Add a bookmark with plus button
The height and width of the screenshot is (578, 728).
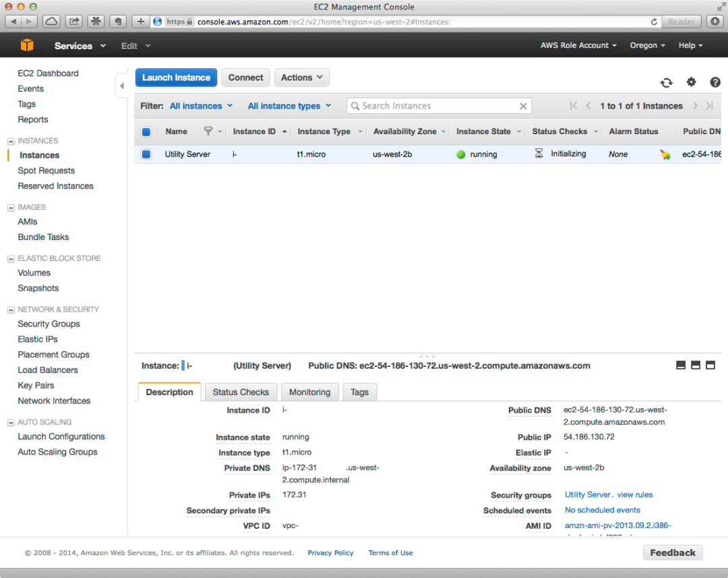coord(141,22)
